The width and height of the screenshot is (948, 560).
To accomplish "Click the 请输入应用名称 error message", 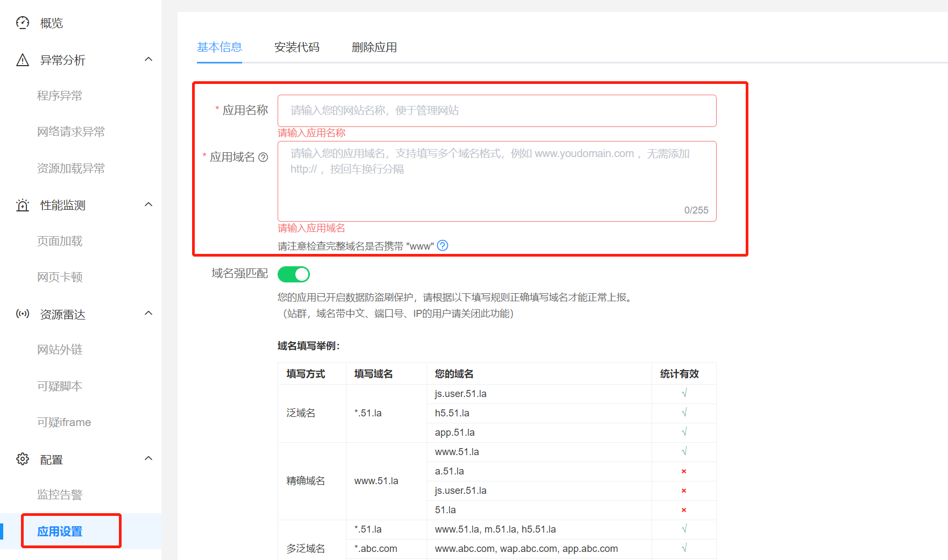I will [x=312, y=133].
